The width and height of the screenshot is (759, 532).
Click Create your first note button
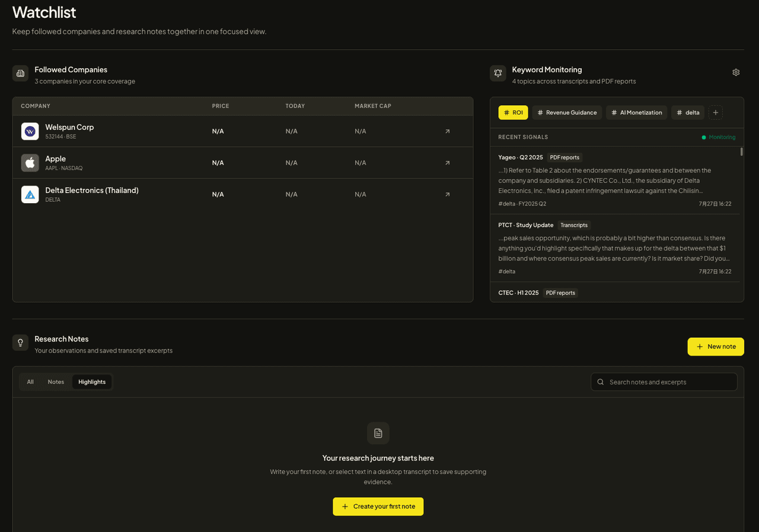[x=378, y=507]
